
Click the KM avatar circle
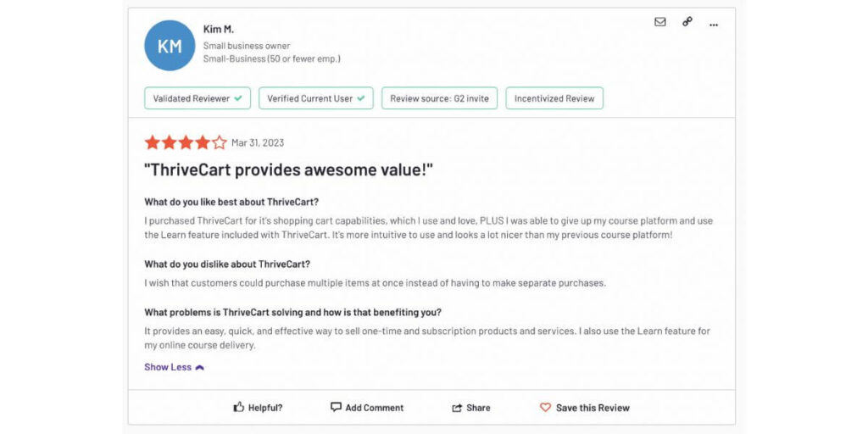coord(170,46)
